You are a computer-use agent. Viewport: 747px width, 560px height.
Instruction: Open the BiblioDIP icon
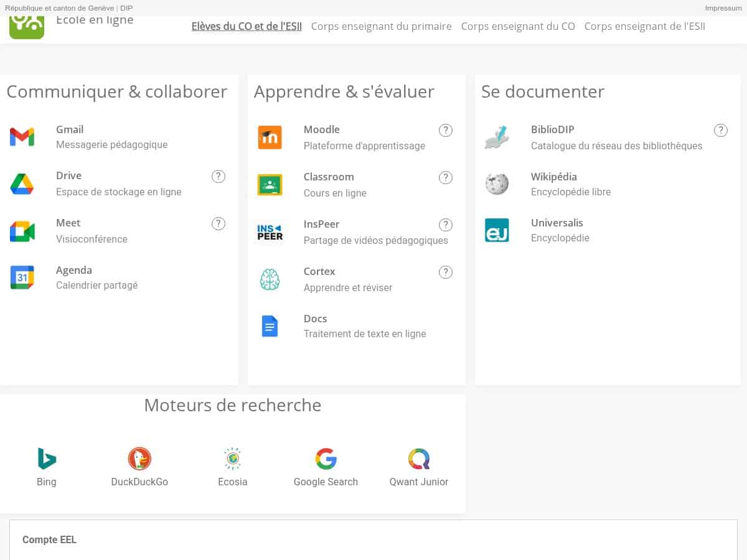[497, 138]
